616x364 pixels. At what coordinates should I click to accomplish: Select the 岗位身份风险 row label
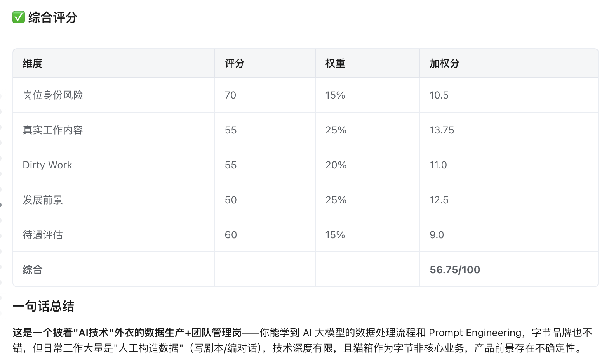click(53, 95)
